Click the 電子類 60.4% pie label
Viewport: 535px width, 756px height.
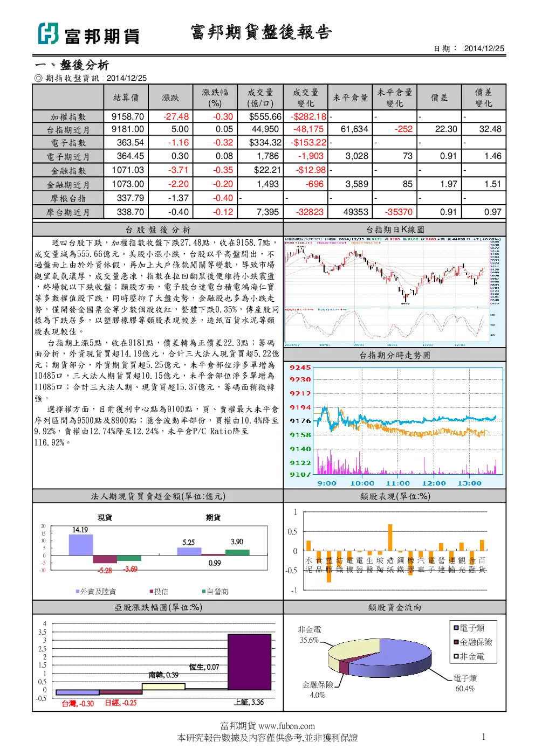point(465,683)
